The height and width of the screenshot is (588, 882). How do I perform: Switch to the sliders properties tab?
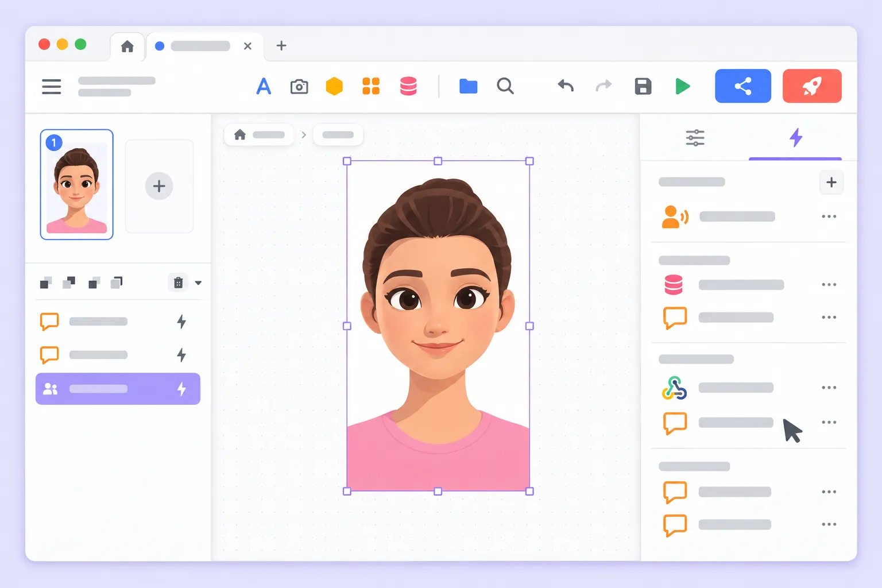point(695,138)
